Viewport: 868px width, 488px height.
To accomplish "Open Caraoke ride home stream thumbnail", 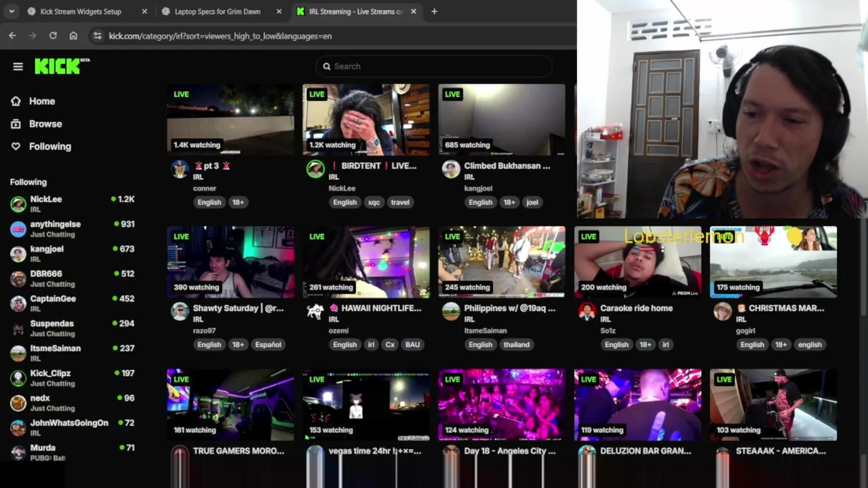I will 637,262.
